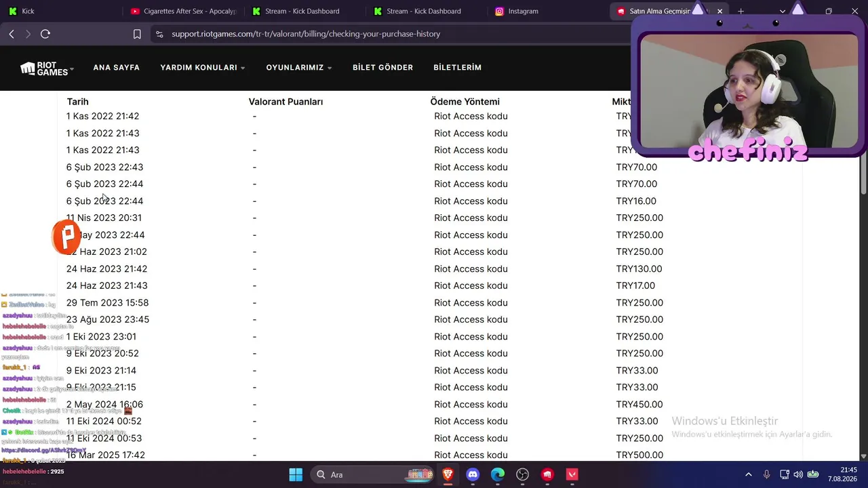Bookmark this page in the address bar
Screen dimensions: 868x488
[137, 34]
